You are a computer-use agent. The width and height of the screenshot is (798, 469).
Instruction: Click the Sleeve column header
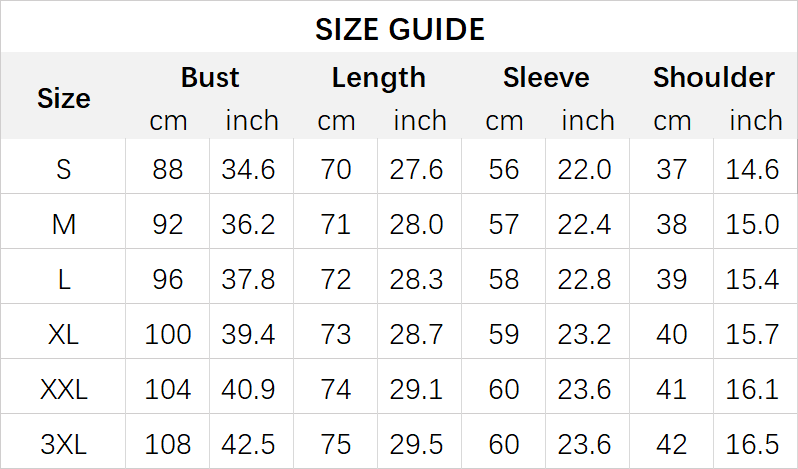(x=546, y=77)
